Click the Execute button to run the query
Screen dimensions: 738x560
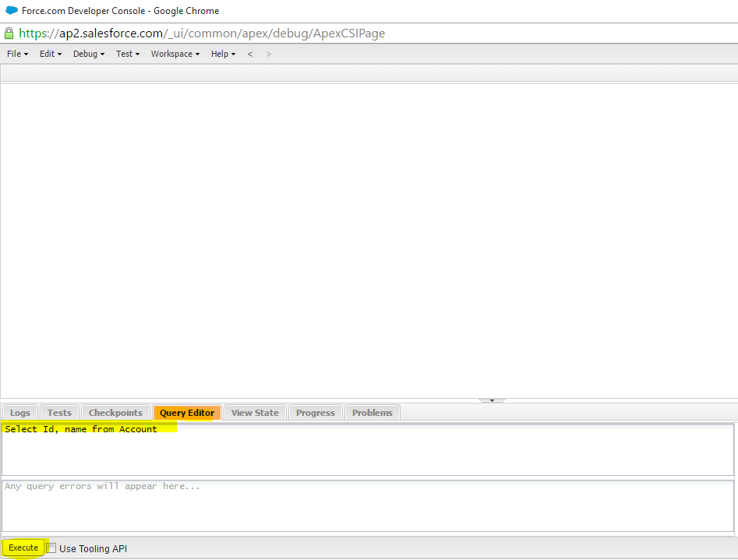[23, 548]
